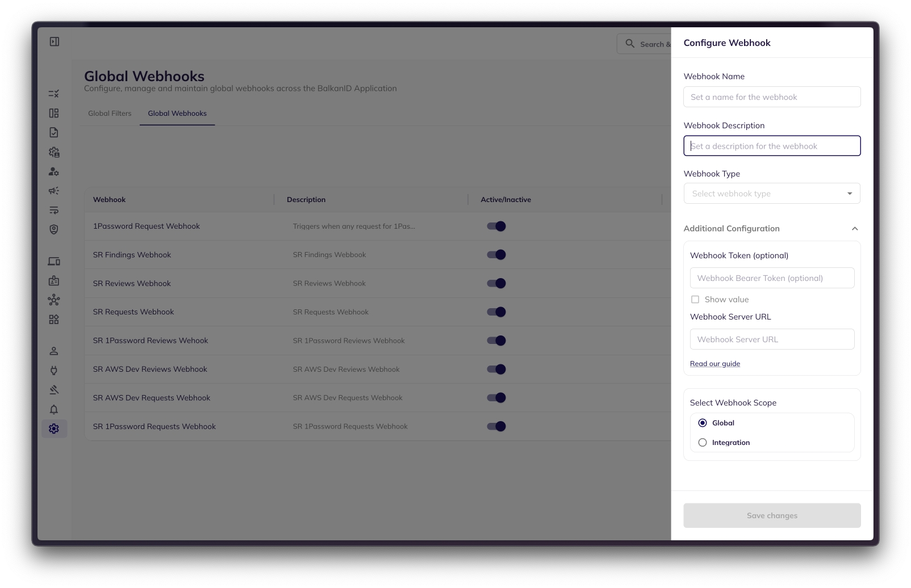Viewport: 911px width, 588px height.
Task: Open the Read our guide link
Action: [x=715, y=364]
